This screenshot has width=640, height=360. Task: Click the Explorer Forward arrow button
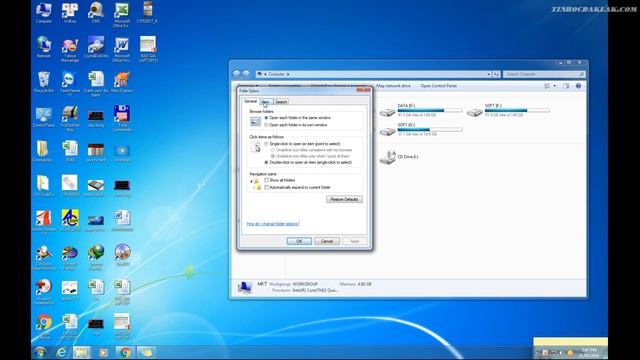[x=246, y=74]
